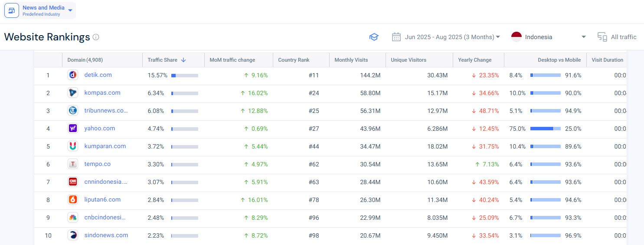644x245 pixels.
Task: Click the 6.286M unique visitors value
Action: click(x=437, y=129)
